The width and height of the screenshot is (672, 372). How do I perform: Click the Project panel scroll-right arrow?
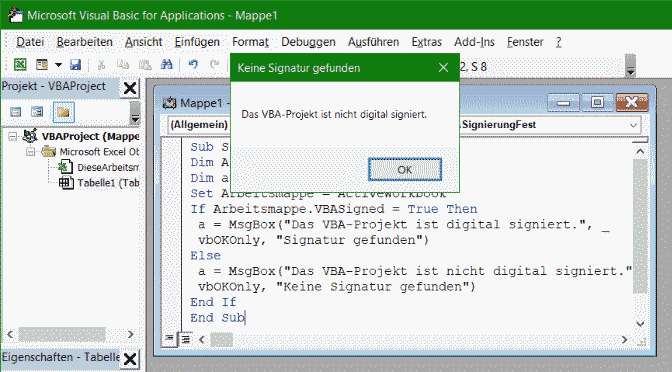coord(131,334)
